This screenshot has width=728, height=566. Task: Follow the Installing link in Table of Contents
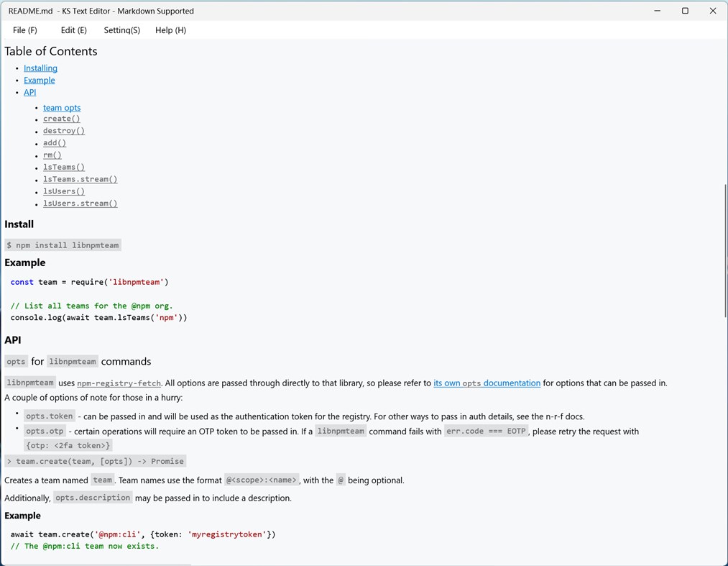pyautogui.click(x=40, y=68)
